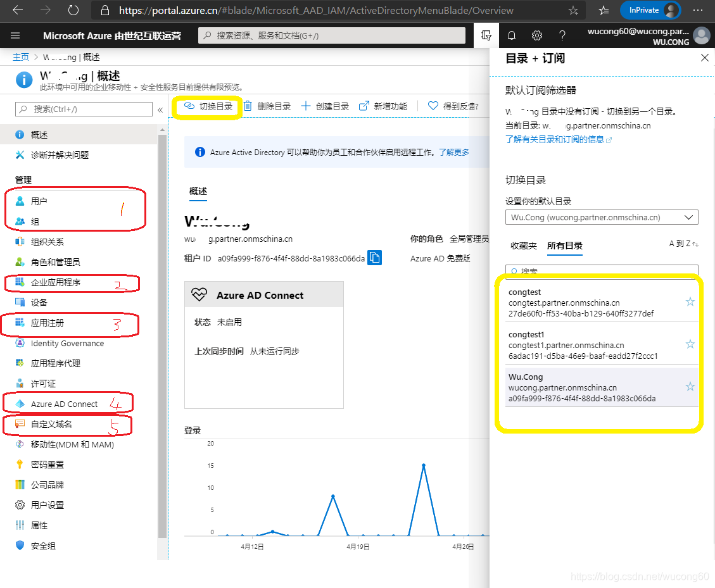Image resolution: width=715 pixels, height=588 pixels.
Task: Select the 所有目录 tab
Action: [564, 246]
